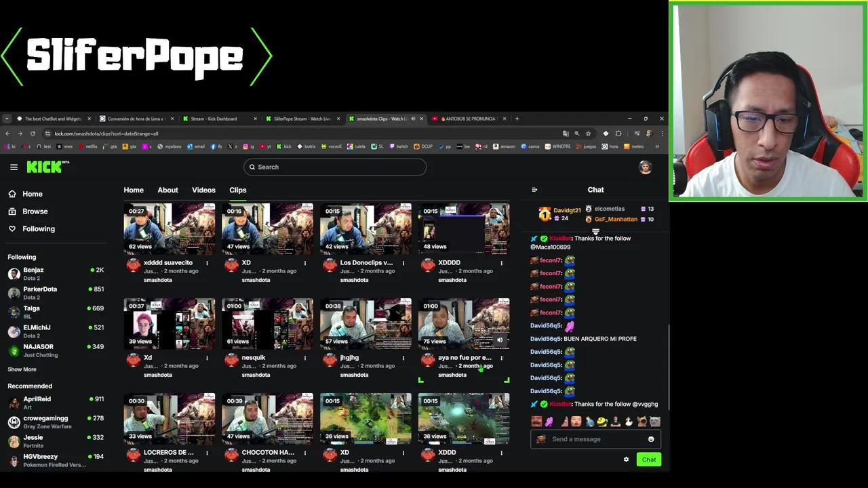Screen dimensions: 868x488
Task: Click the 'jhgjhg' clip title
Action: [349, 358]
